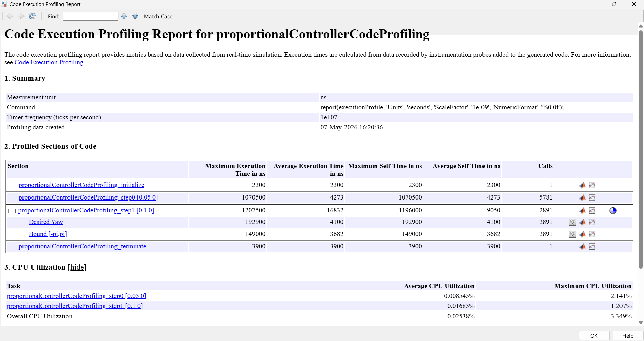Select the 1207500 maximum execution time cell
This screenshot has height=341, width=644.
pyautogui.click(x=254, y=210)
